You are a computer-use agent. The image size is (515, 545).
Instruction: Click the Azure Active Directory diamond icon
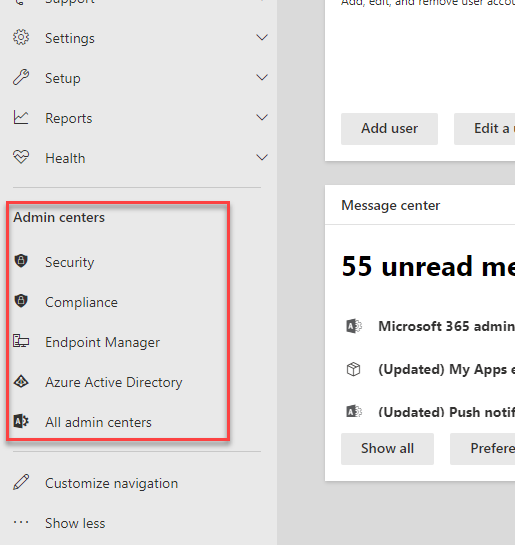pyautogui.click(x=21, y=381)
